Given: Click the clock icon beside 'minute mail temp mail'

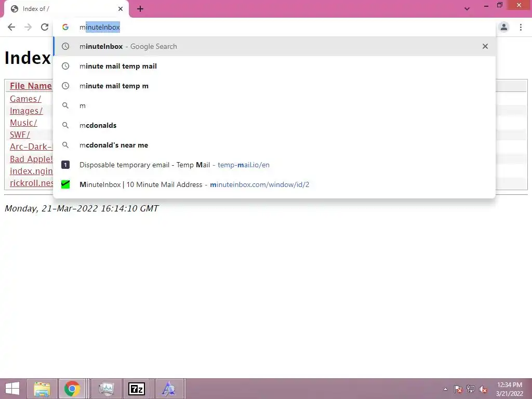Looking at the screenshot, I should (x=65, y=66).
